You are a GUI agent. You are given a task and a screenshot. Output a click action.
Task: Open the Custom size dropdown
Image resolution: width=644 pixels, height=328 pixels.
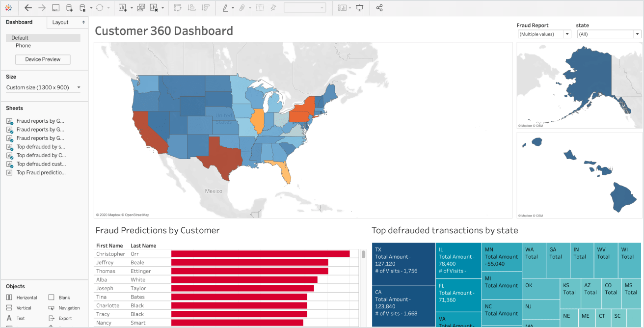(43, 87)
